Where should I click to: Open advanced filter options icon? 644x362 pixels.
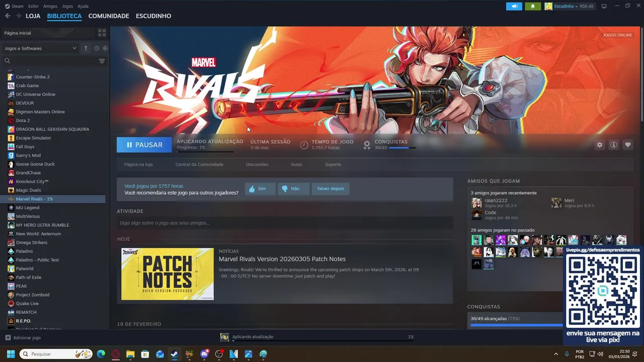[102, 61]
